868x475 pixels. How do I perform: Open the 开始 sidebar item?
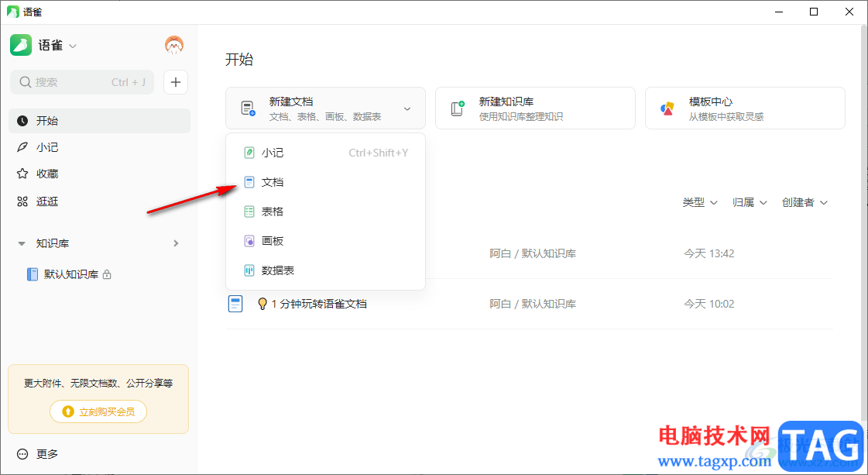(99, 121)
